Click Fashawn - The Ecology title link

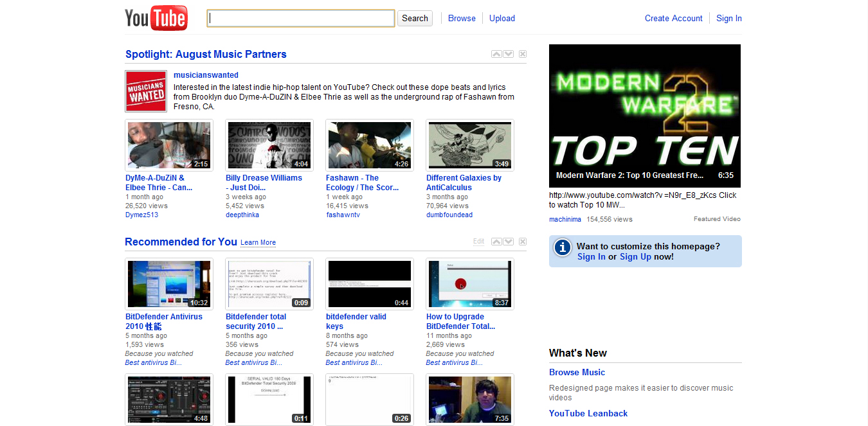pos(362,182)
